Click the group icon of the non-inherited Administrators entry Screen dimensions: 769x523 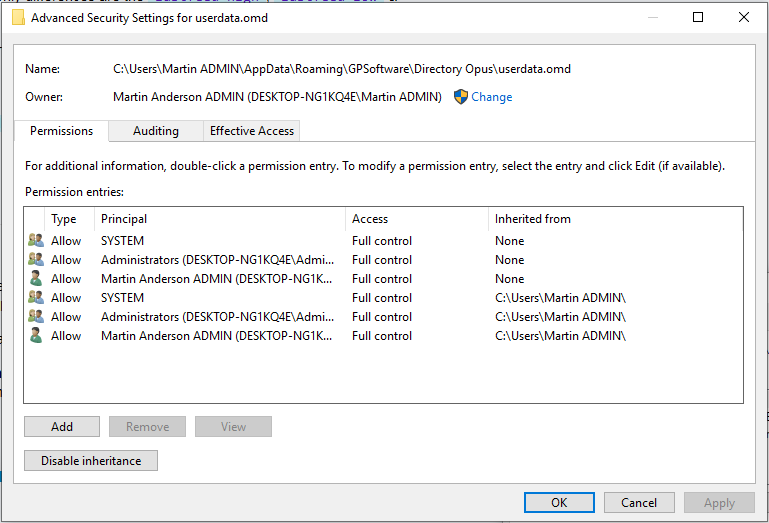point(36,260)
